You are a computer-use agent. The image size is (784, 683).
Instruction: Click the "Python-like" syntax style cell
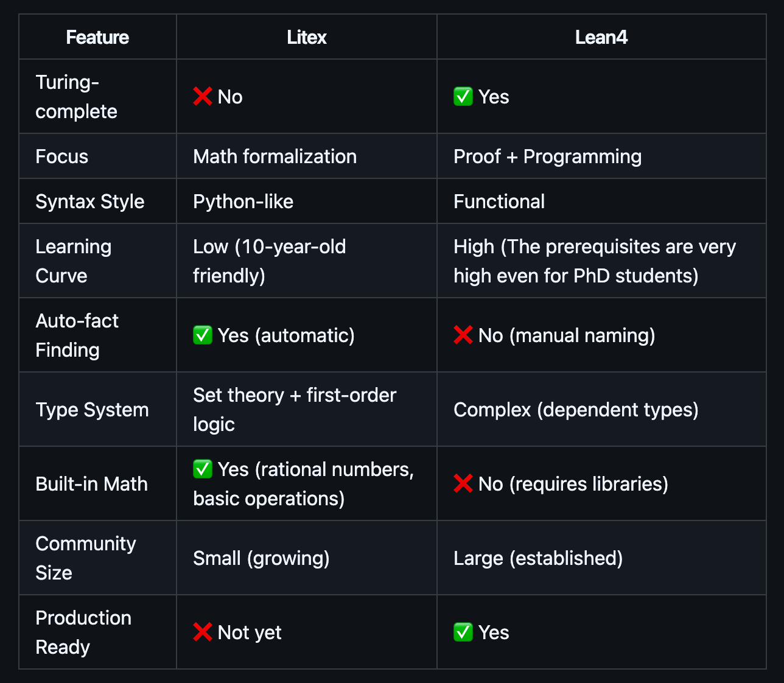click(x=243, y=201)
